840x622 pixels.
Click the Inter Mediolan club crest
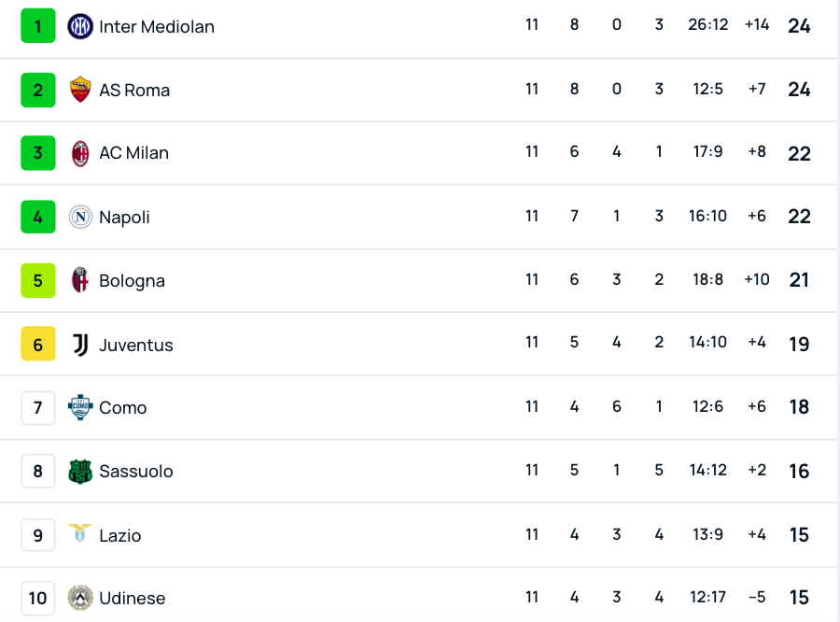81,26
